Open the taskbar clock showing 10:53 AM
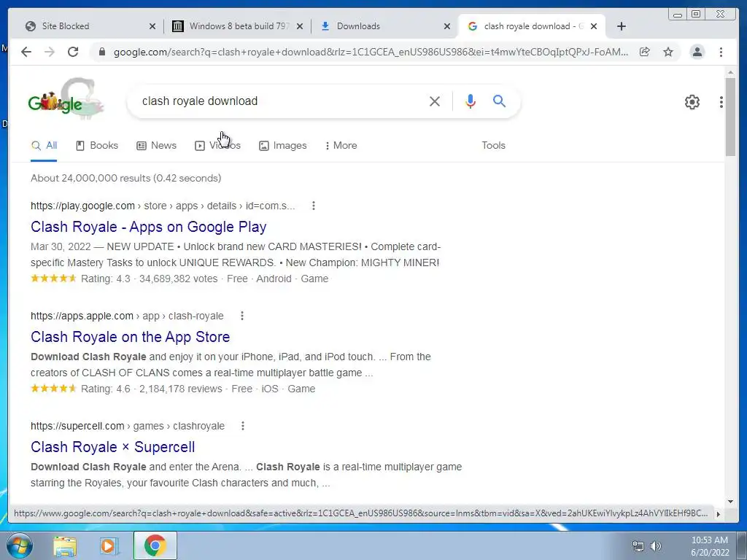Viewport: 747px width, 560px height. 710,545
